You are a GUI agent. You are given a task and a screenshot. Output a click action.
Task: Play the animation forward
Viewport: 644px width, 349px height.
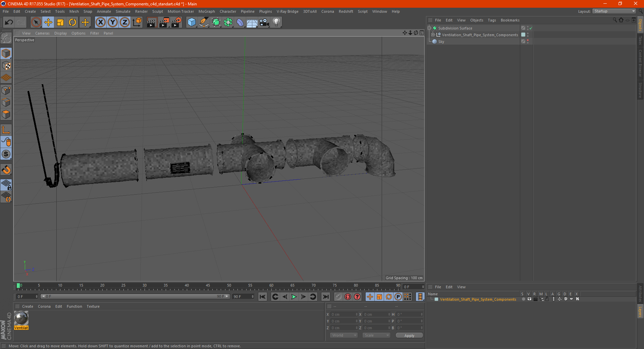tap(294, 297)
